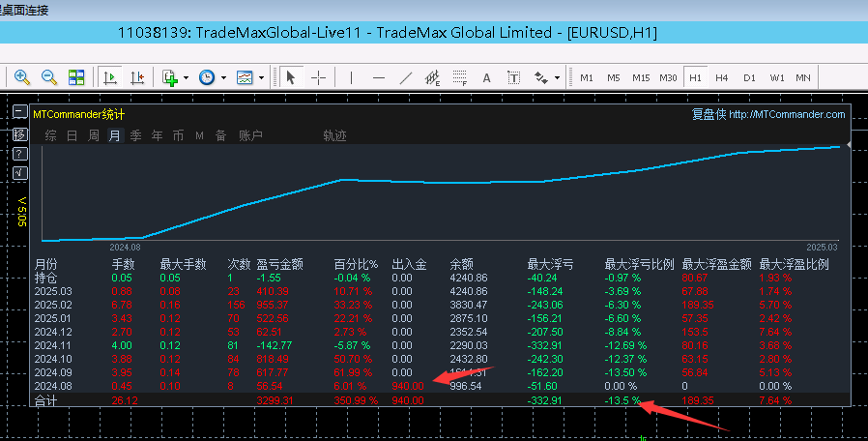Expand the templates dropdown arrow
The height and width of the screenshot is (441, 868).
point(261,78)
